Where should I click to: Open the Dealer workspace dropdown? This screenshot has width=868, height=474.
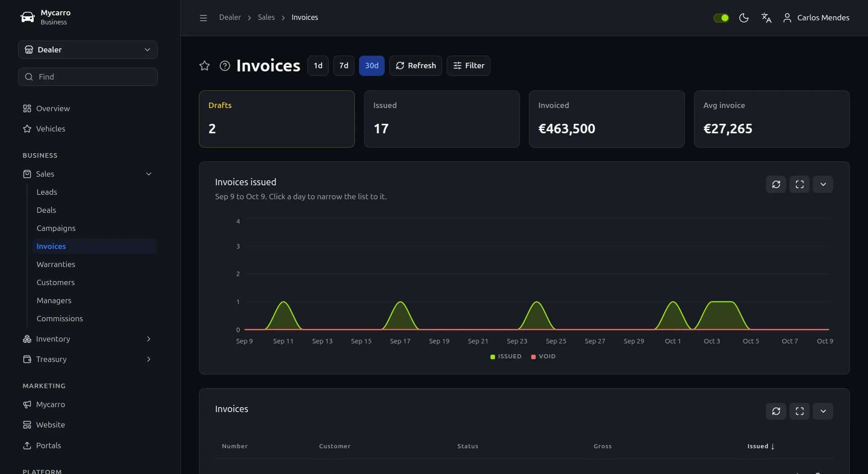pyautogui.click(x=88, y=50)
